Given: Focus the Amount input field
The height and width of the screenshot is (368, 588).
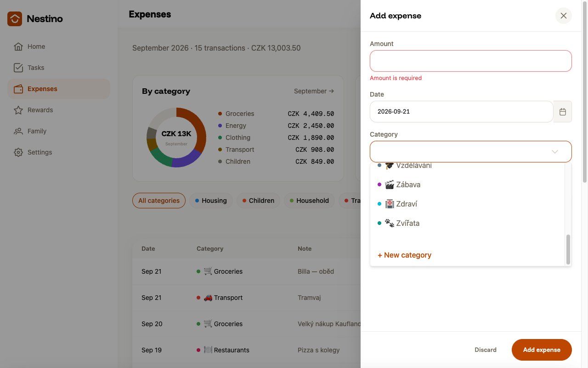Looking at the screenshot, I should pos(471,61).
